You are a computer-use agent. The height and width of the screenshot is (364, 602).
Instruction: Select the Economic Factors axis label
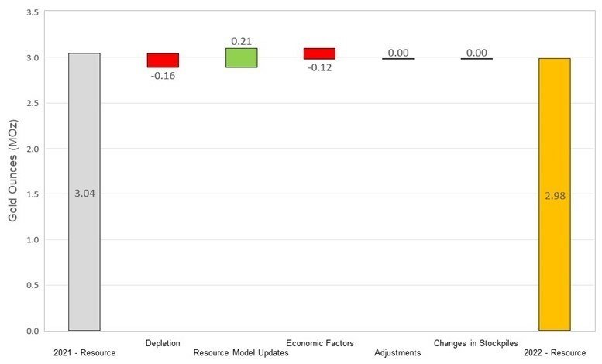[x=320, y=342]
